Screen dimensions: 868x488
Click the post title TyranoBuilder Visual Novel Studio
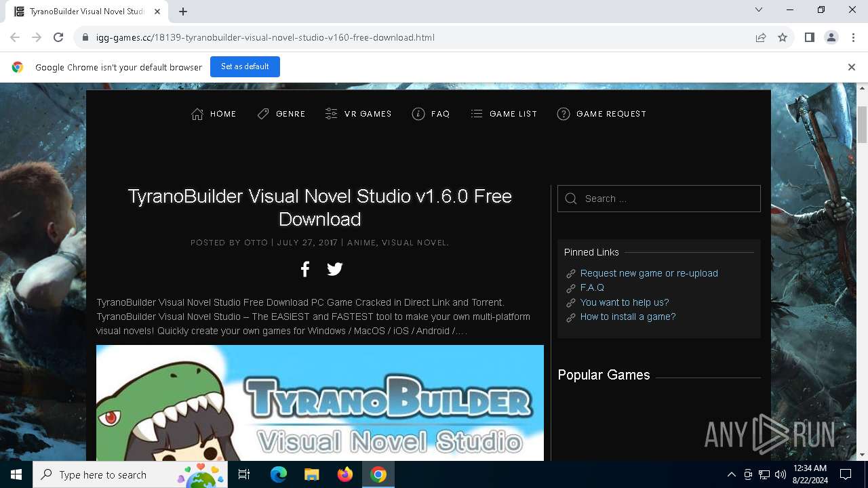[x=320, y=207]
